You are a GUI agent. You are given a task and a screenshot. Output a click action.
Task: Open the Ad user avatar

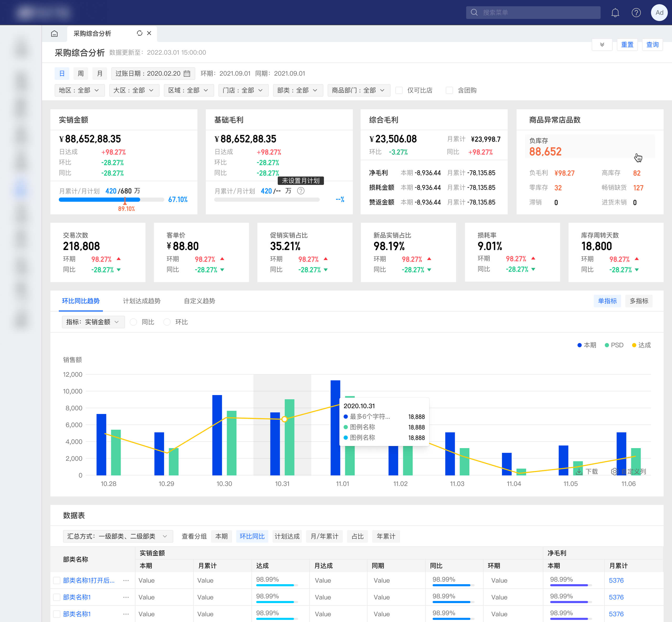pyautogui.click(x=659, y=13)
